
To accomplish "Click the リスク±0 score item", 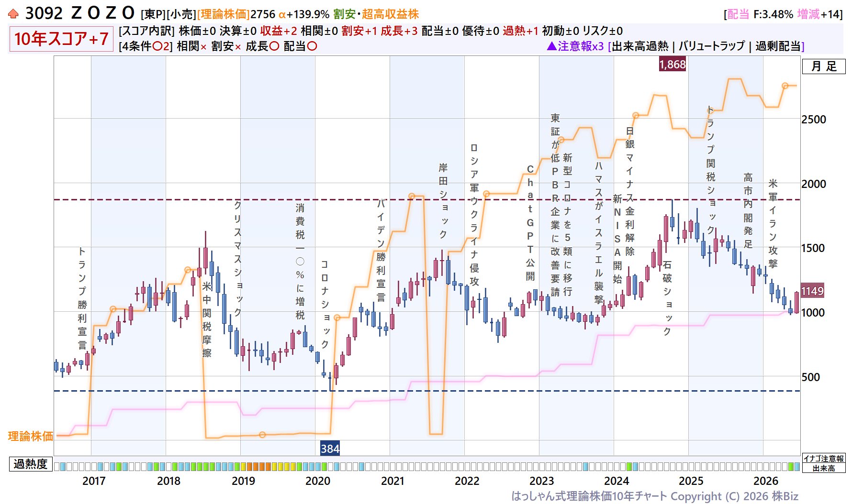I will (603, 31).
